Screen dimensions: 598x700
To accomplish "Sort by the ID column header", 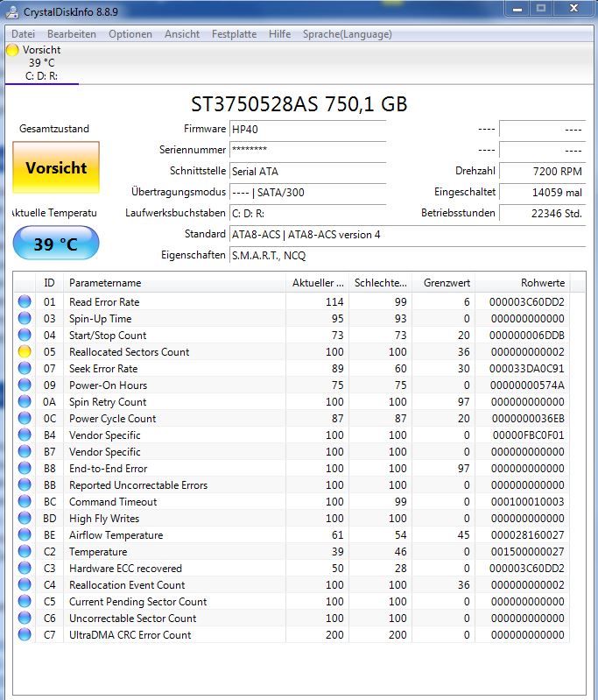I will 49,283.
